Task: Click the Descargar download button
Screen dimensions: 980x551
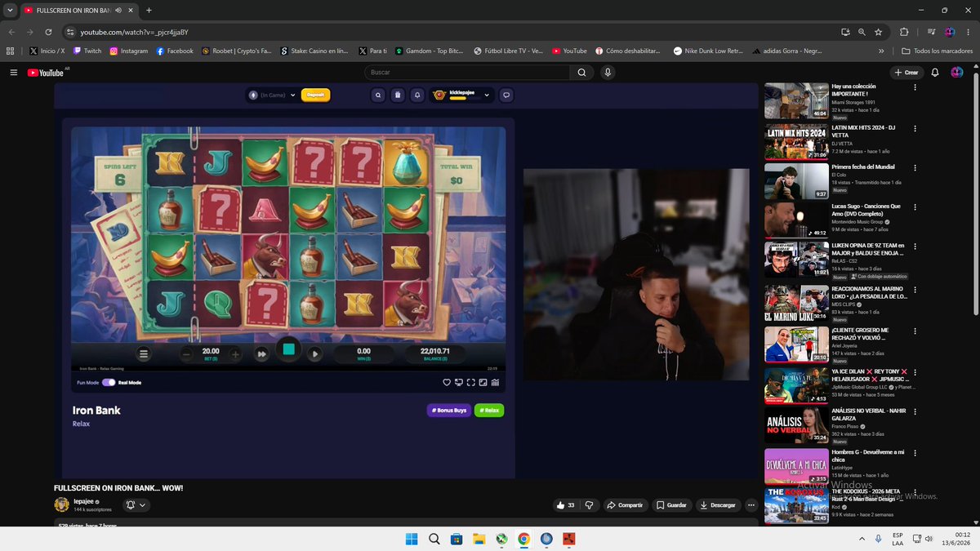Action: pyautogui.click(x=718, y=505)
